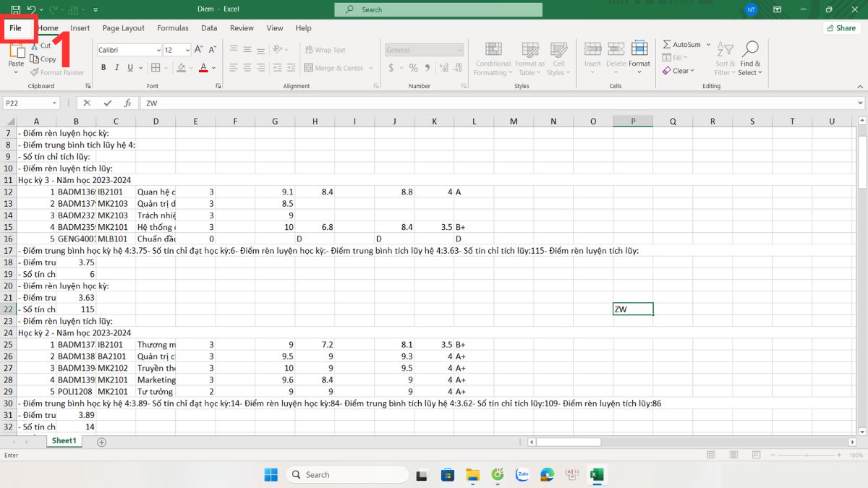Open the Font dialog launcher

pos(218,86)
